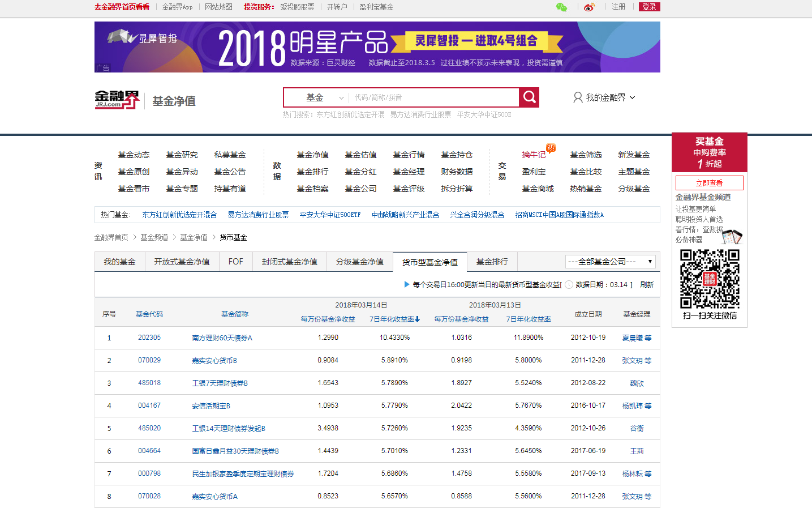
Task: Click 每万份基金净收益 header under 2018年03月14日
Action: [x=328, y=319]
